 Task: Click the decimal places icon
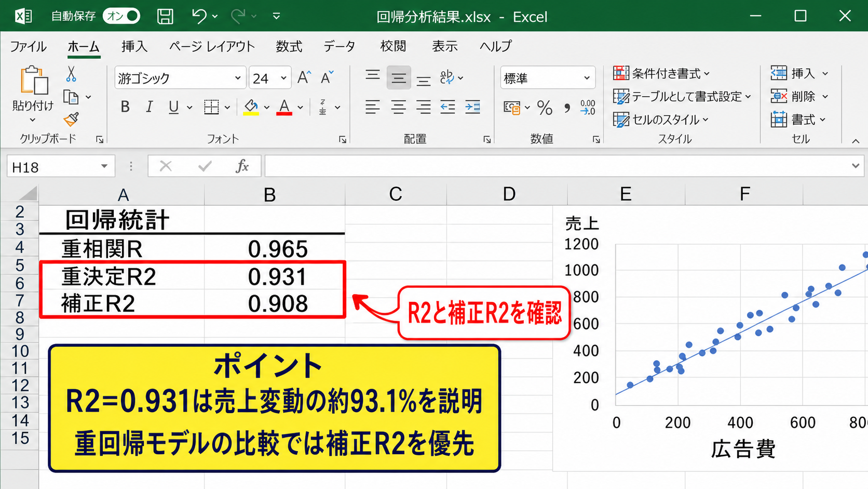(588, 108)
